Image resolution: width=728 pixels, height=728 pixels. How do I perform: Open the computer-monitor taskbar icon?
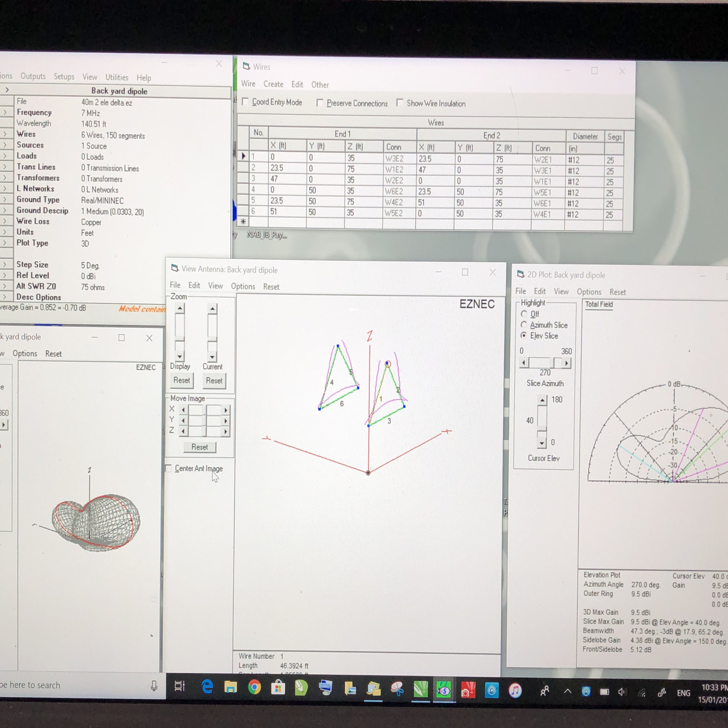[x=325, y=688]
